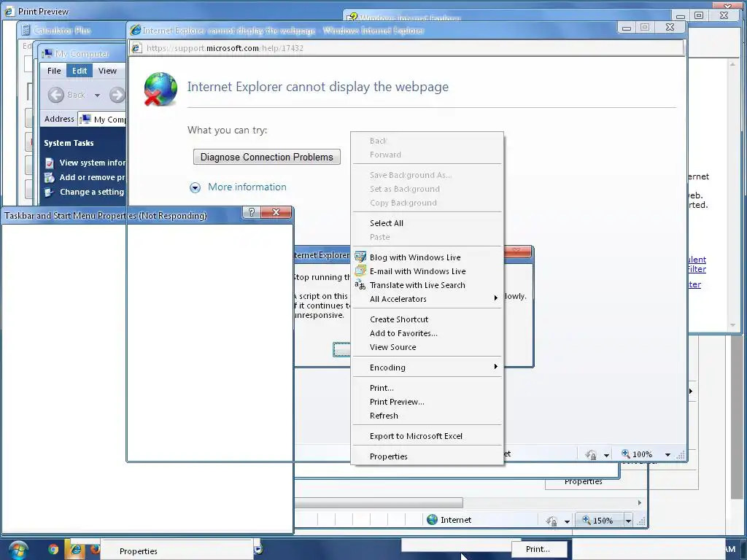Launch Firefox from the taskbar
This screenshot has height=560, width=747.
click(95, 550)
